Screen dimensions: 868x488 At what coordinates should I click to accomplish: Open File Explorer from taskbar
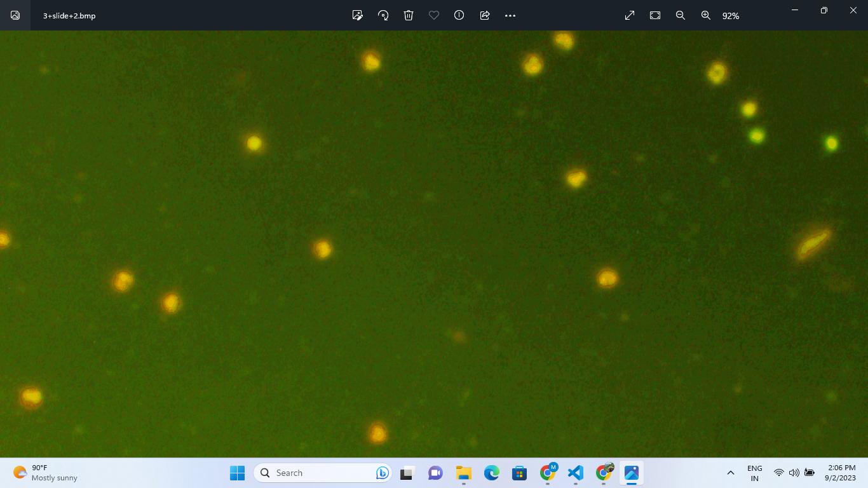[x=463, y=473]
